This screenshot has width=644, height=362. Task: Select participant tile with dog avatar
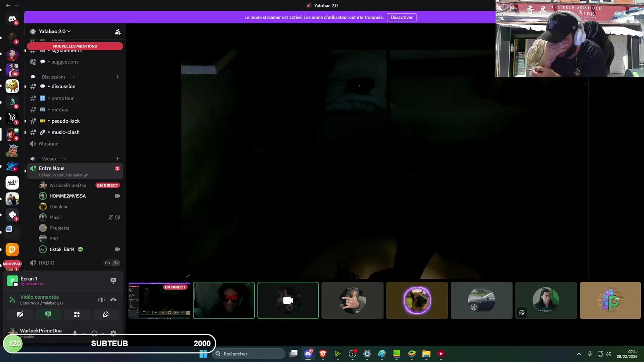click(x=417, y=300)
